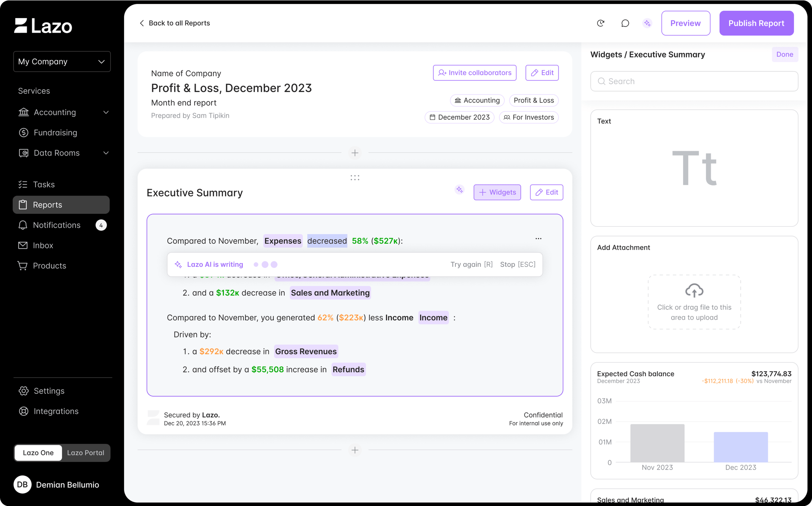This screenshot has width=812, height=506.
Task: Go to Notifications in sidebar
Action: pyautogui.click(x=57, y=225)
